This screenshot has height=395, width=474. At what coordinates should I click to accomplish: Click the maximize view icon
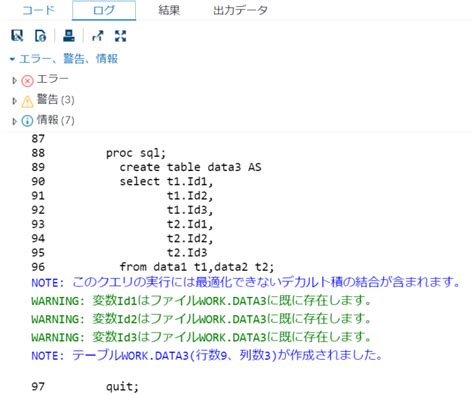tap(120, 36)
